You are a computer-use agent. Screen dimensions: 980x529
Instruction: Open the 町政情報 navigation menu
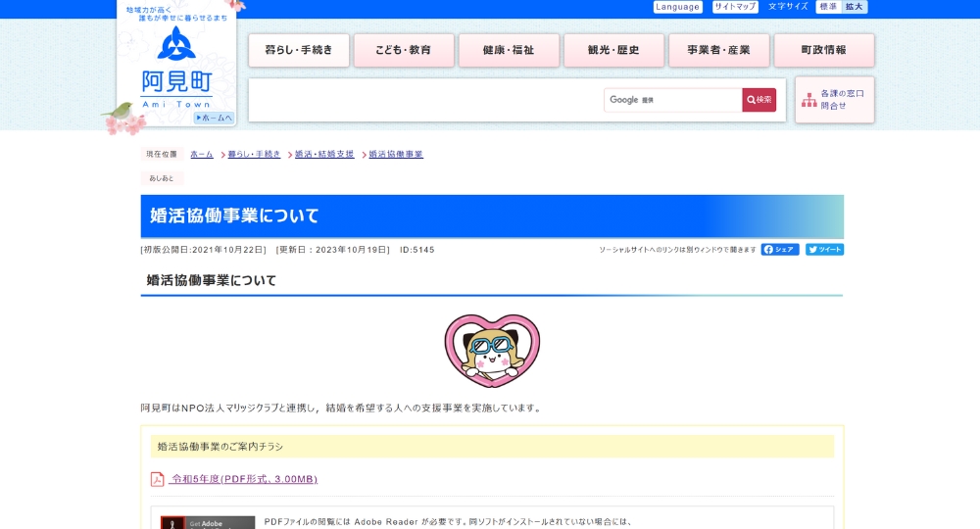tap(823, 50)
